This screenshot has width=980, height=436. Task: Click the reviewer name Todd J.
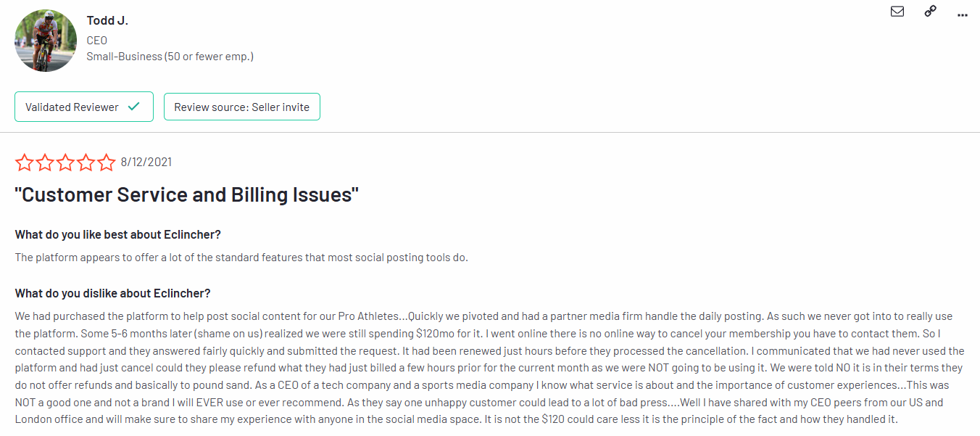tap(107, 20)
